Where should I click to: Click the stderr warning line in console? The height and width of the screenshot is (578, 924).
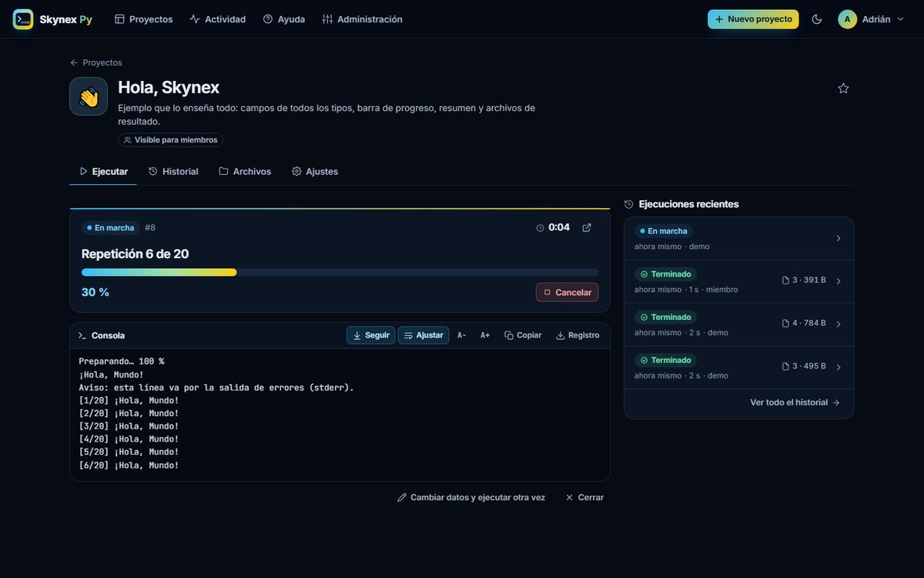(x=216, y=388)
